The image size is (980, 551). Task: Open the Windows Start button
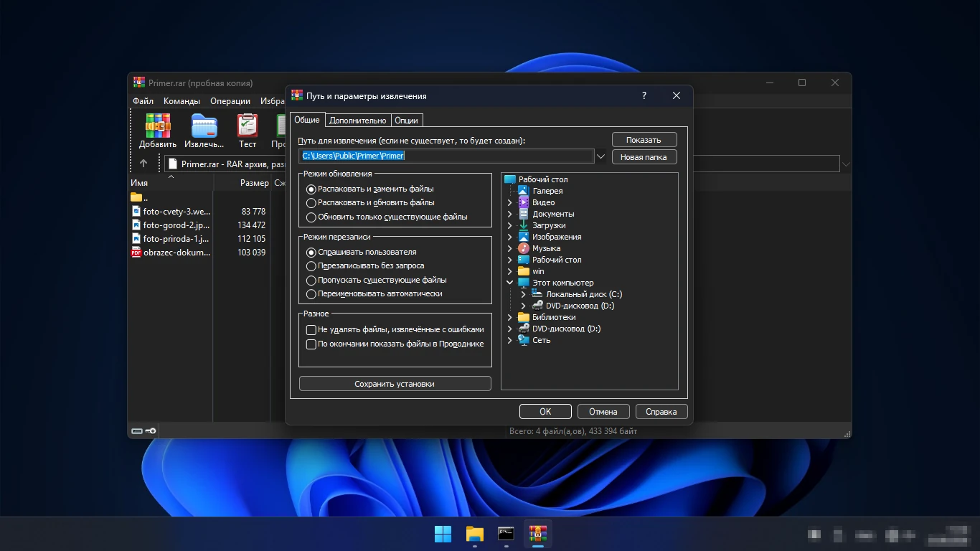click(443, 534)
